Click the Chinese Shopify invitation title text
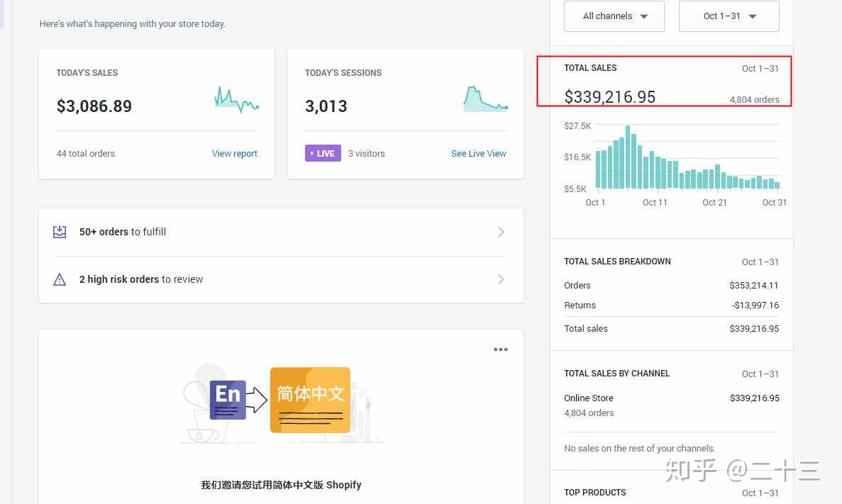Screen dimensions: 842x504 coord(281,485)
